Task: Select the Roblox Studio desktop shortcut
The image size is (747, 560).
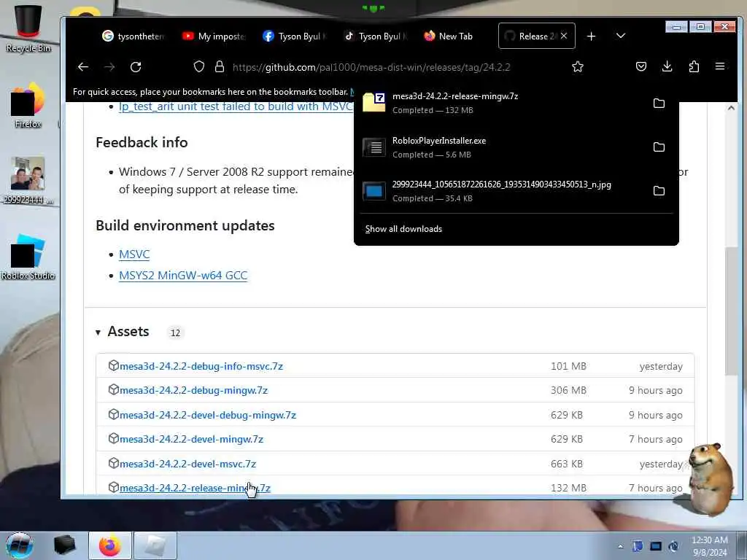Action: pyautogui.click(x=28, y=257)
